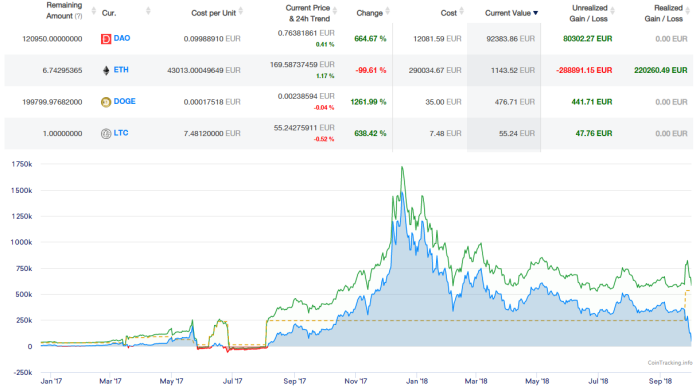Click LTC unrealized gain 47.76 EUR
Viewport: 700px width, 387px height.
[594, 133]
